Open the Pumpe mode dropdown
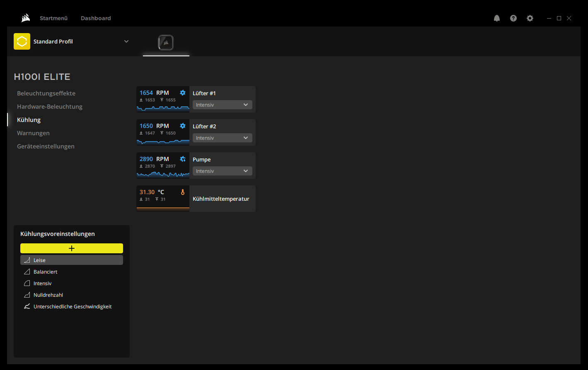Screen dimensions: 588x370 click(x=222, y=171)
